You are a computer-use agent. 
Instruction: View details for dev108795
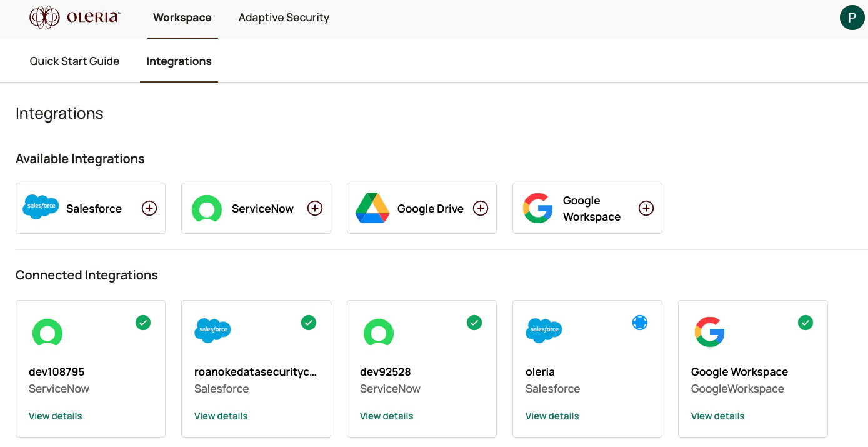coord(56,416)
